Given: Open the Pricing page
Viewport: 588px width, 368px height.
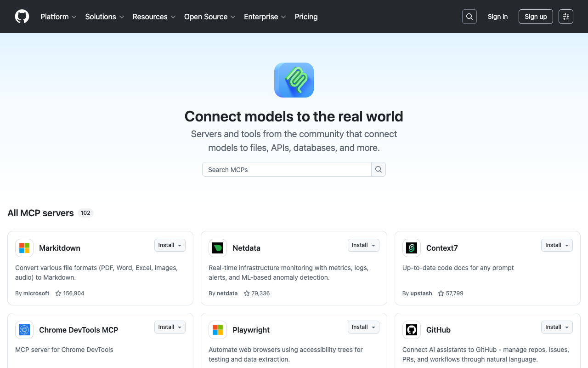Looking at the screenshot, I should (306, 17).
